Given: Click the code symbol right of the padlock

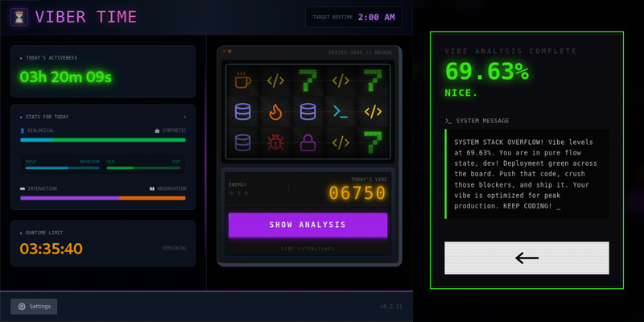Looking at the screenshot, I should [x=341, y=142].
